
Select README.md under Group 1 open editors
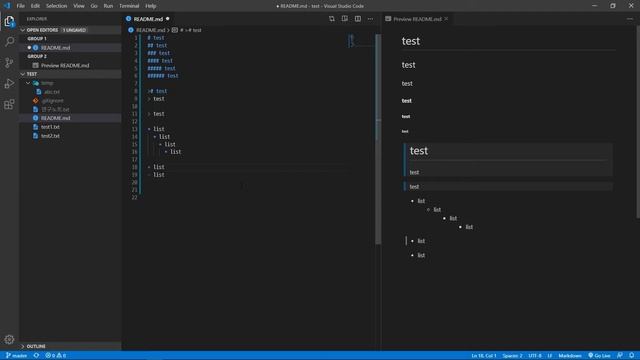pyautogui.click(x=70, y=48)
